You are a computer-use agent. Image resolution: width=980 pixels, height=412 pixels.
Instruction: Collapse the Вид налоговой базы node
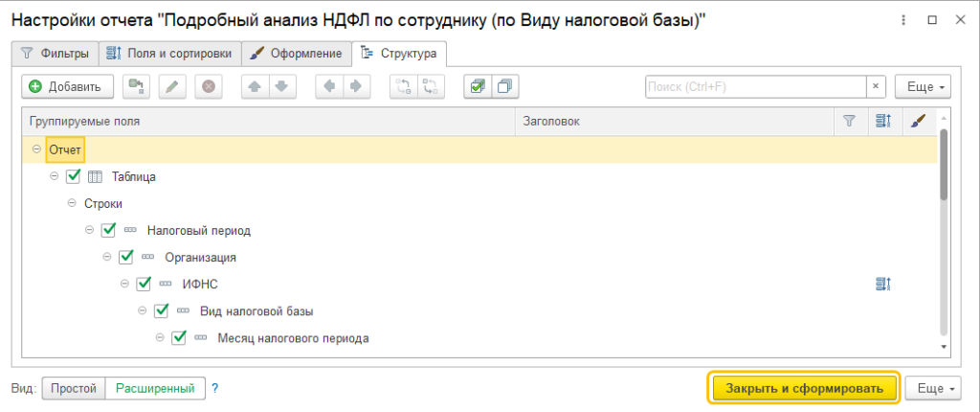click(142, 311)
